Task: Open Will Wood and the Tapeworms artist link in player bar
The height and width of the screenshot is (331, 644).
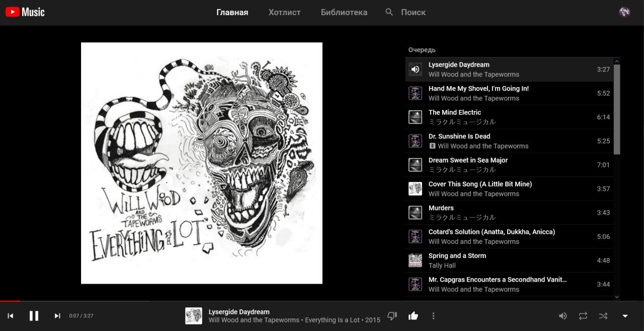Action: [254, 320]
